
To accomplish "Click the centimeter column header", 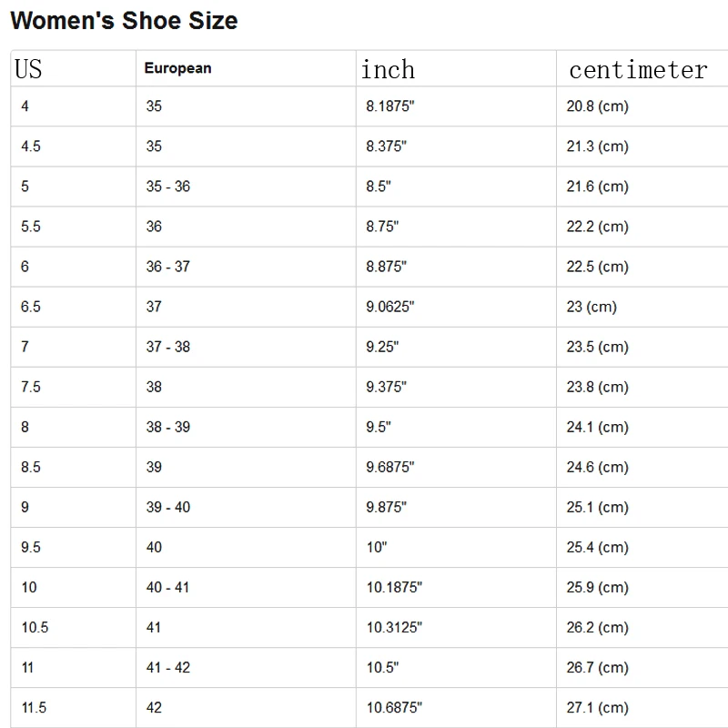I will [637, 69].
